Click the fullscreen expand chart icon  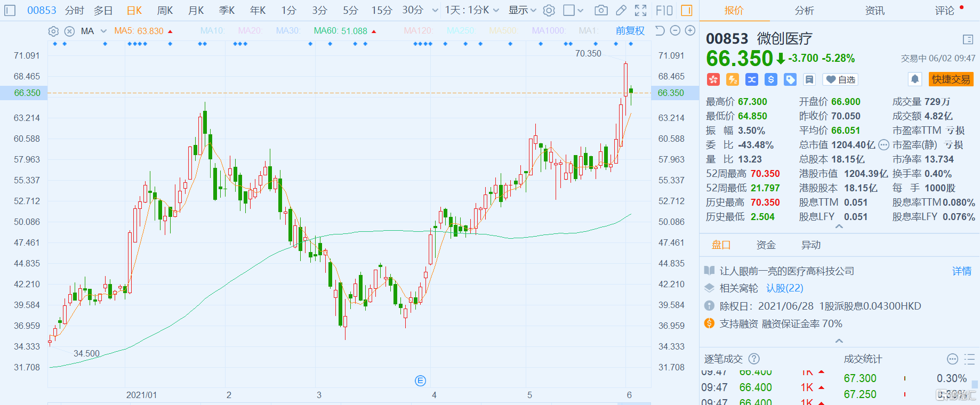641,10
